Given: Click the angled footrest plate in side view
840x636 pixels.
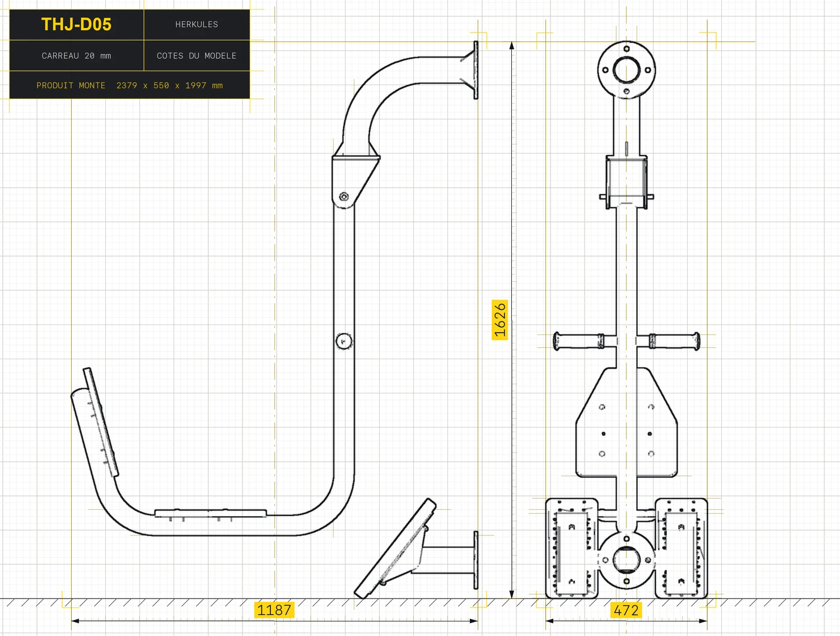Looking at the screenshot, I should point(395,549).
